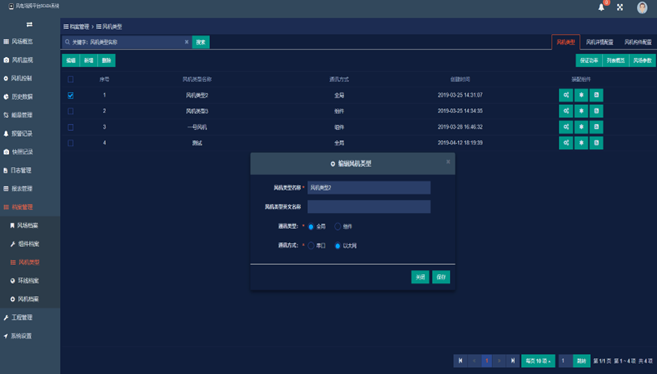
Task: Toggle fullscreen with the expand icon
Action: point(620,8)
